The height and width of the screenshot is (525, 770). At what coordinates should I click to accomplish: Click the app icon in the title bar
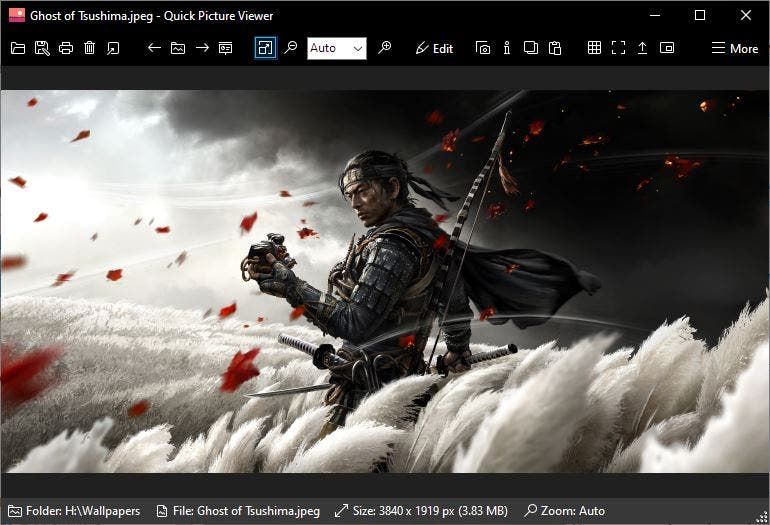tap(17, 15)
